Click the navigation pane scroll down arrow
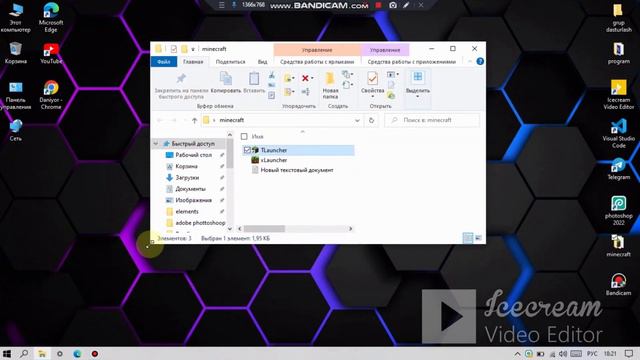 [230, 229]
